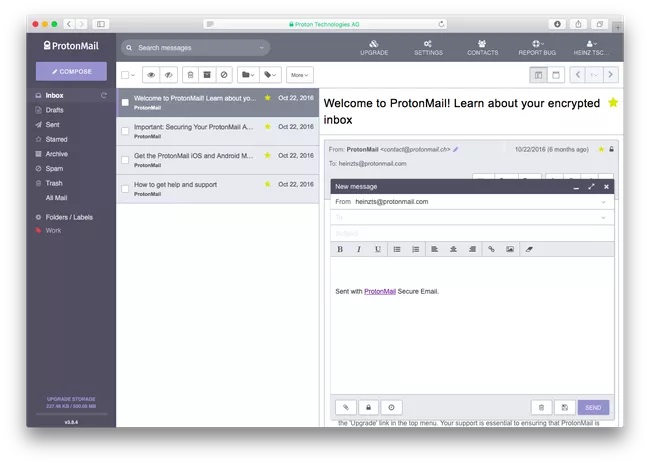This screenshot has height=465, width=650.
Task: Toggle the star beside the message title
Action: (613, 102)
